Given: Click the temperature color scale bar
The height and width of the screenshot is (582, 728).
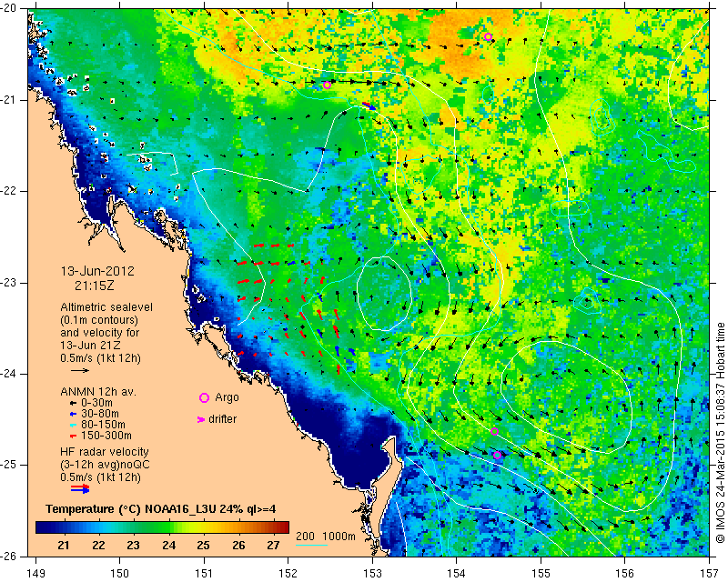Looking at the screenshot, I should pos(162,527).
